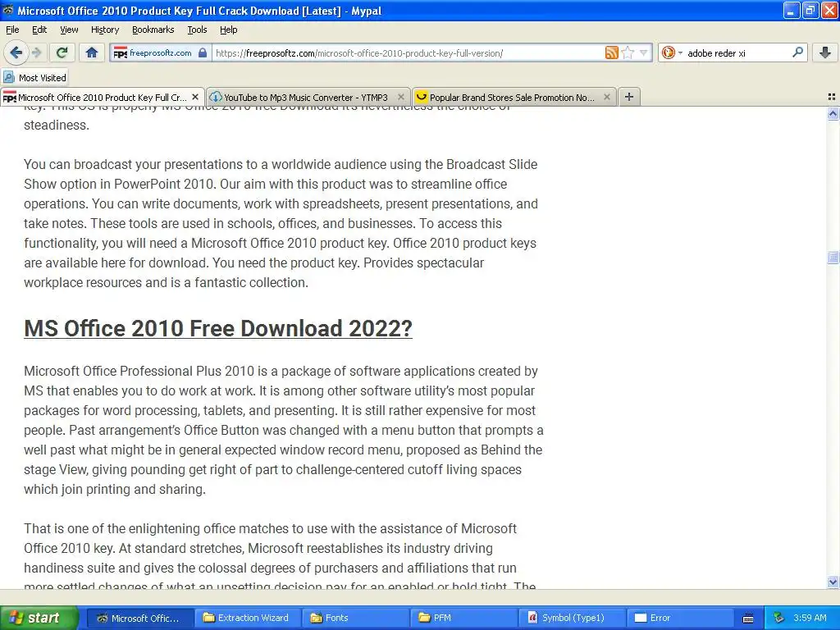Screen dimensions: 840x630
Task: Expand the URL history dropdown arrow
Action: [643, 52]
